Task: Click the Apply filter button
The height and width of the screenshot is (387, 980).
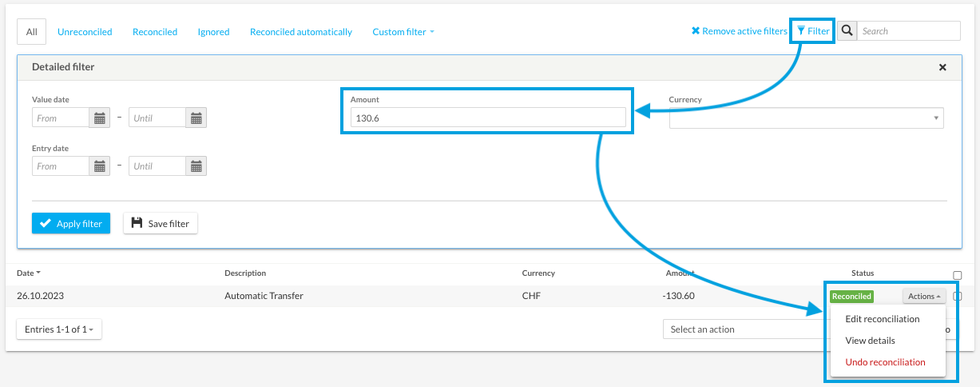Action: (71, 224)
